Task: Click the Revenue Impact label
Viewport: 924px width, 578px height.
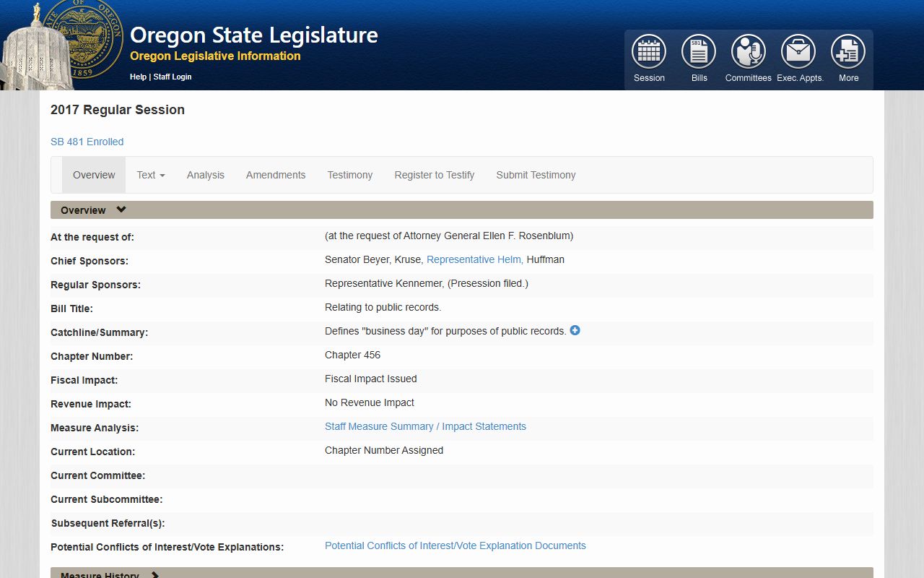Action: [91, 404]
